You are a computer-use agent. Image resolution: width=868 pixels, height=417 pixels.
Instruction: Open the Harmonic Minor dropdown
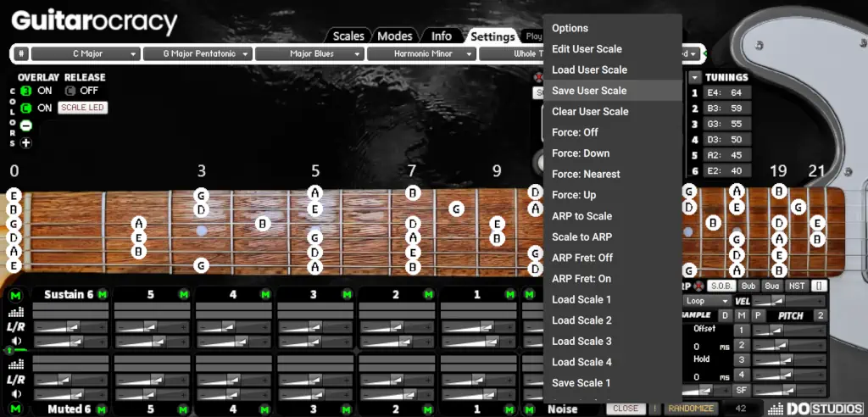[x=421, y=53]
